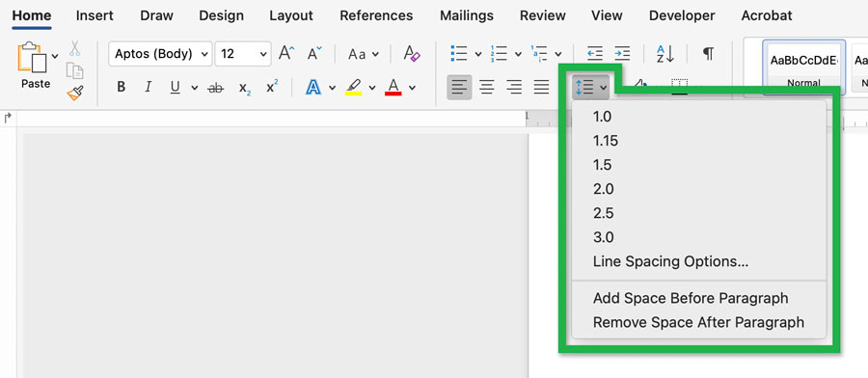Expand multilevel list dropdown arrow
Image resolution: width=868 pixels, height=378 pixels.
[558, 54]
